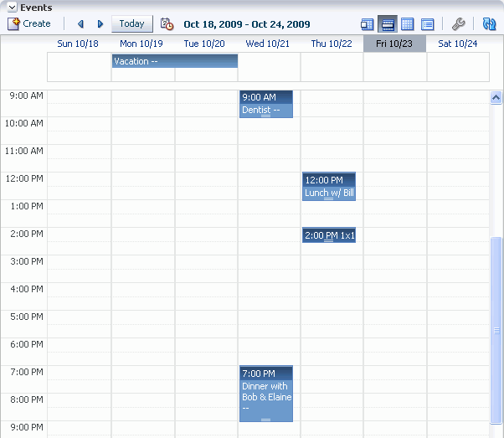This screenshot has width=504, height=438.
Task: Open the Vacation all-day event
Action: [x=174, y=61]
